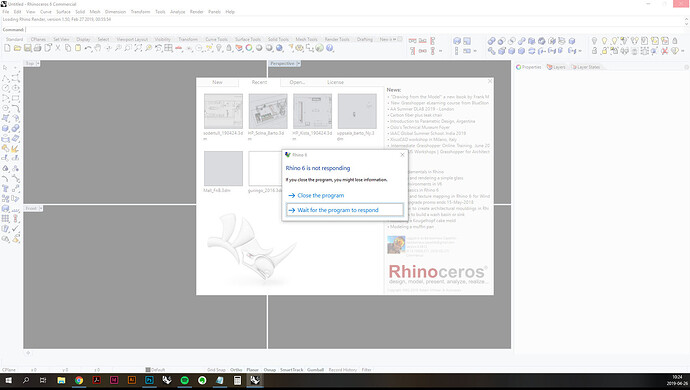
Task: Expand the Front viewport title dropdown
Action: click(x=40, y=208)
